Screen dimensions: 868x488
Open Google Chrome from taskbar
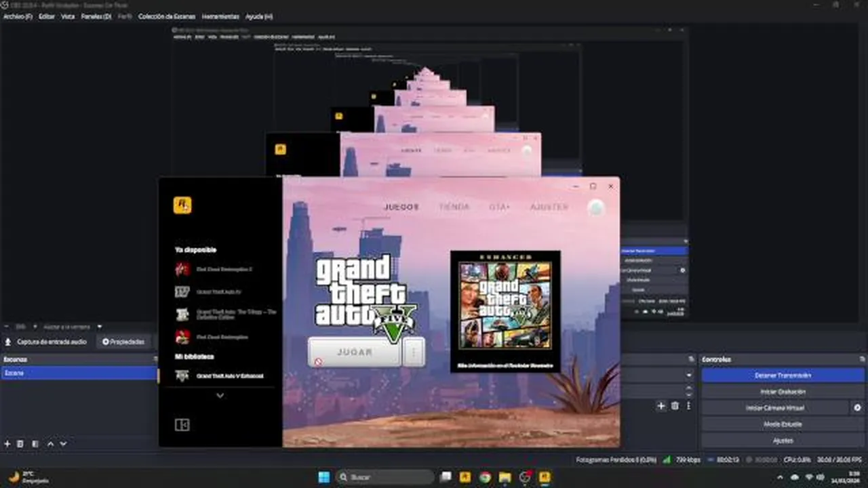pos(485,477)
